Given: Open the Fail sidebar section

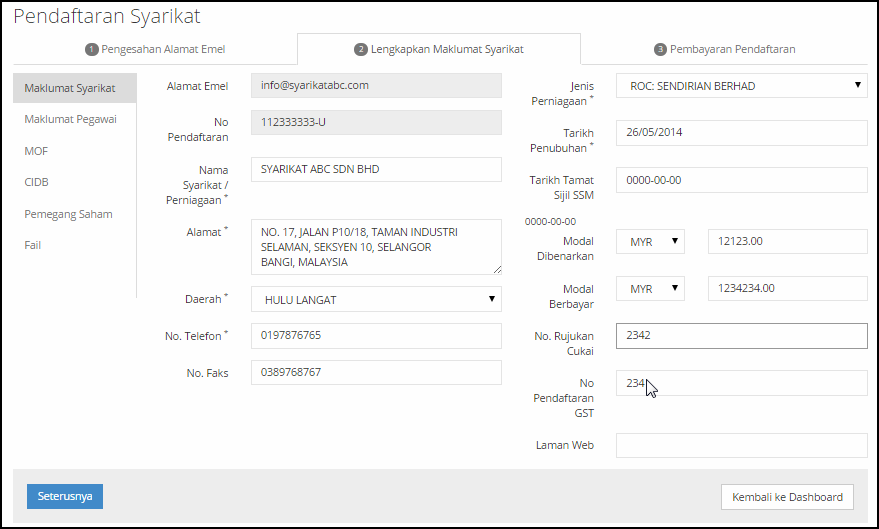Looking at the screenshot, I should point(33,245).
